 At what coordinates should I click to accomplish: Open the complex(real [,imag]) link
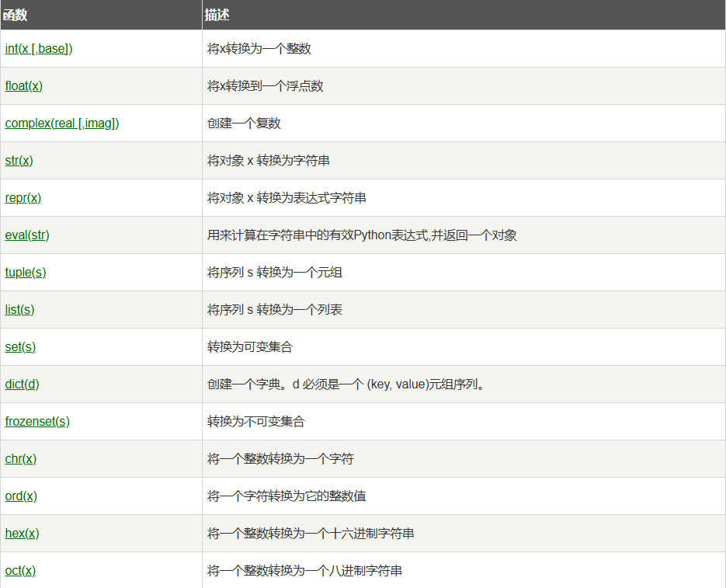pyautogui.click(x=62, y=124)
